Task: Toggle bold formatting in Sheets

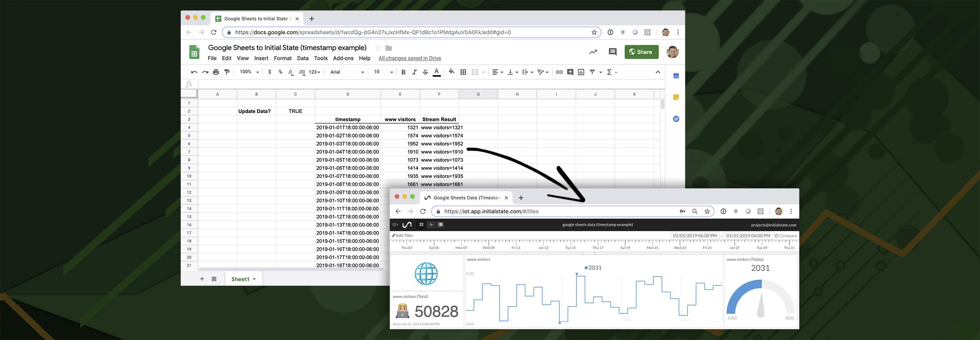Action: (404, 72)
